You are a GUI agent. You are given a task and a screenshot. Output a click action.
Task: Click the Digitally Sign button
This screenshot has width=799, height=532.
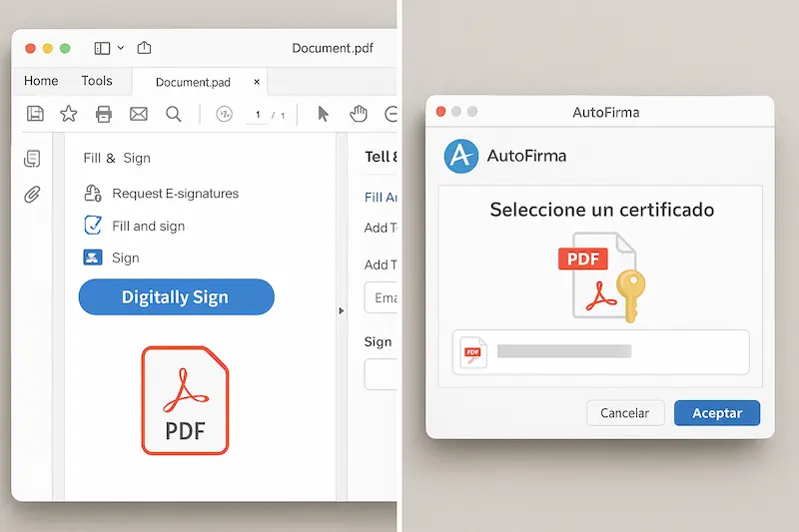177,296
